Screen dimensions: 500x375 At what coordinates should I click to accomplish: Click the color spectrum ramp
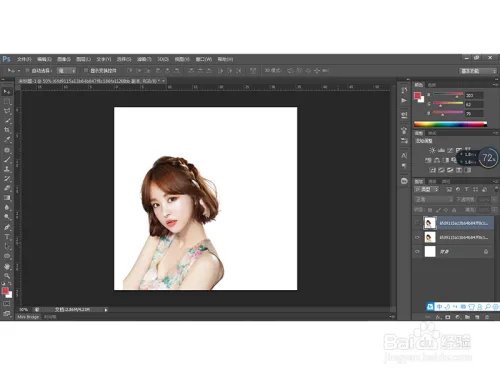450,124
